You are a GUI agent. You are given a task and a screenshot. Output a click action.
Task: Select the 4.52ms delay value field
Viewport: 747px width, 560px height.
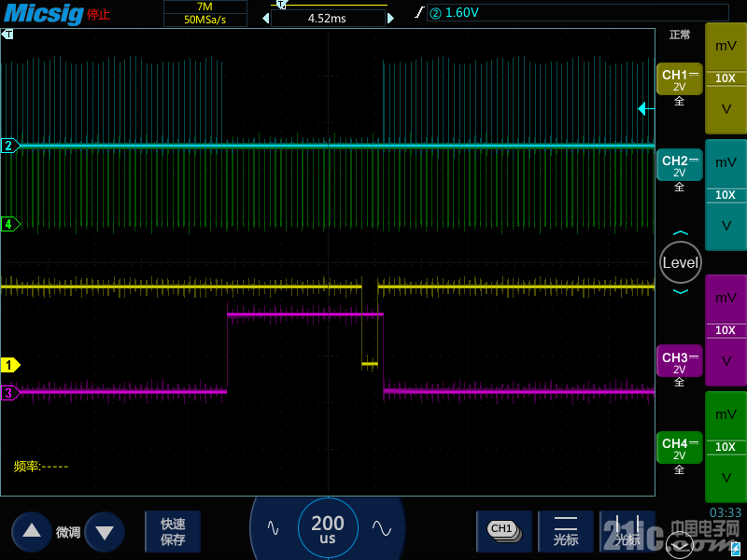pyautogui.click(x=328, y=19)
